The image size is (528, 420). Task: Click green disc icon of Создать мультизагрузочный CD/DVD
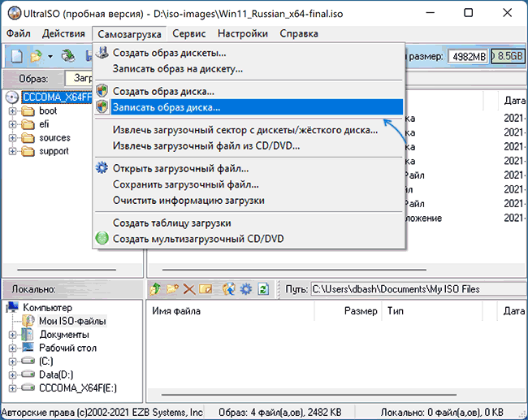(102, 239)
